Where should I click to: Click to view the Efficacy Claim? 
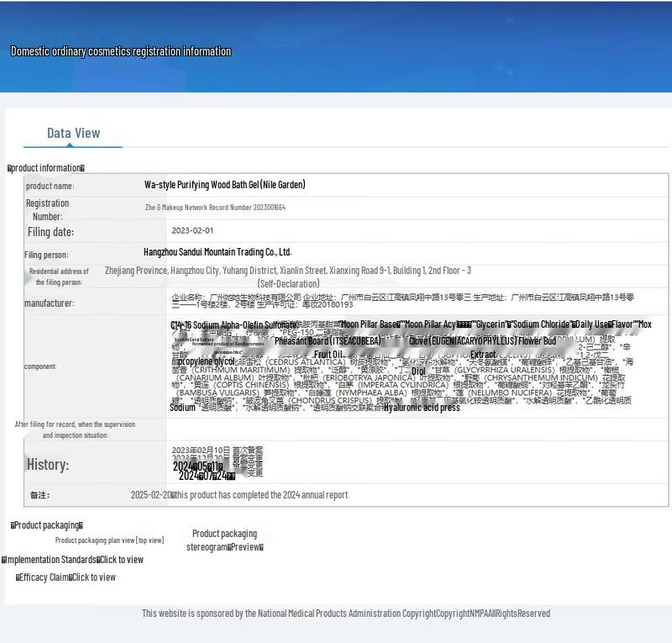click(x=93, y=577)
